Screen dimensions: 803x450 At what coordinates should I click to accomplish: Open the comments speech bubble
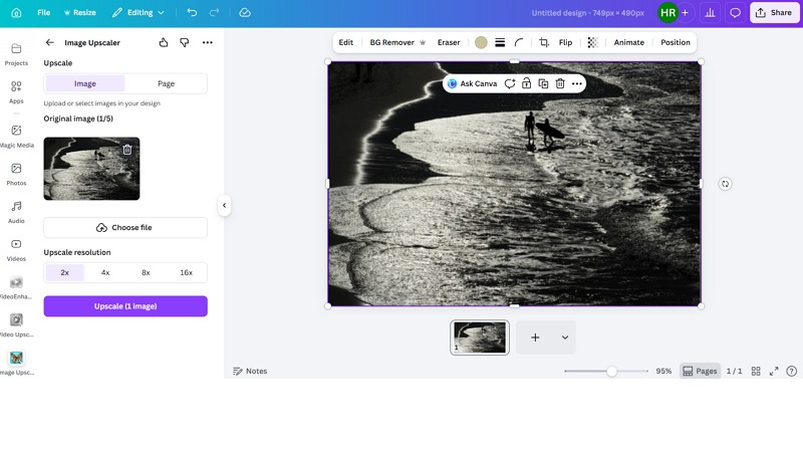(x=735, y=13)
